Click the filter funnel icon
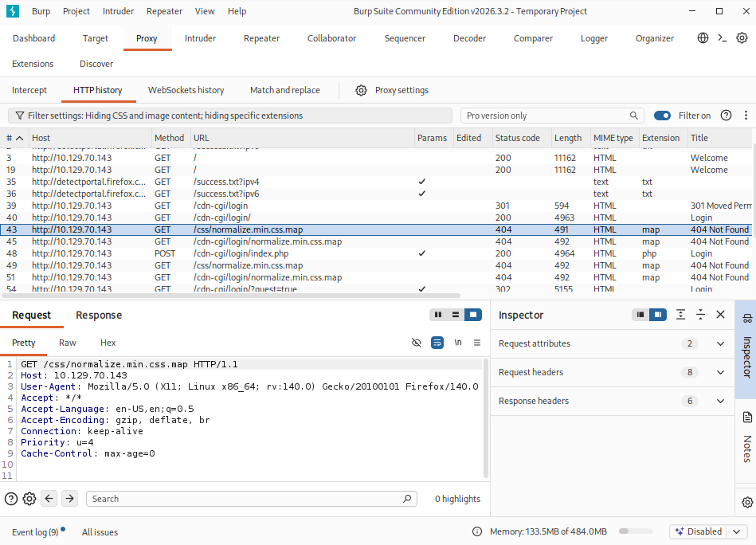756x545 pixels. [x=20, y=116]
